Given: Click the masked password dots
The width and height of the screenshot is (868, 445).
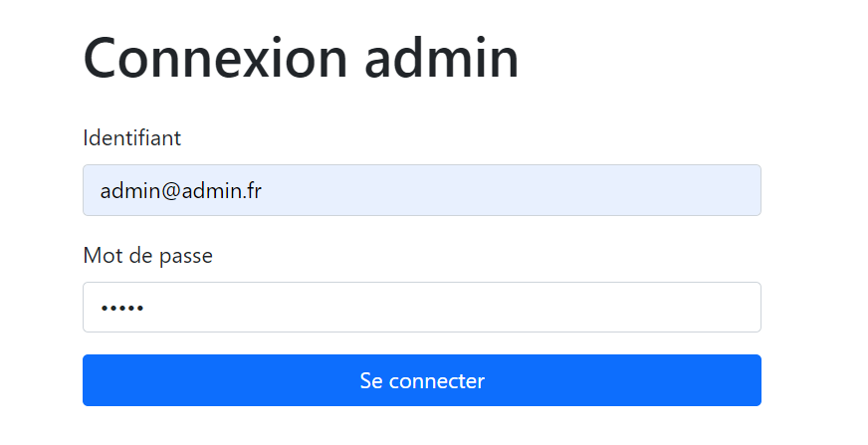Looking at the screenshot, I should (x=121, y=309).
